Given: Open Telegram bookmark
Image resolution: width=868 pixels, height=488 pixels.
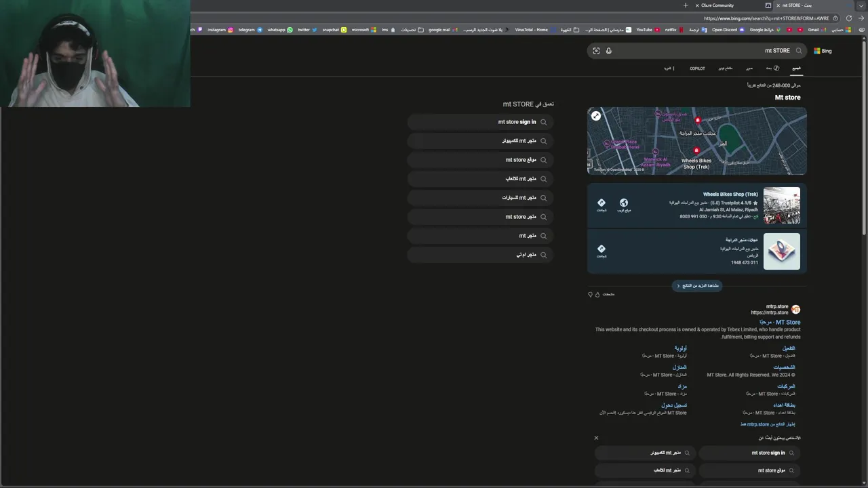Looking at the screenshot, I should click(x=250, y=30).
